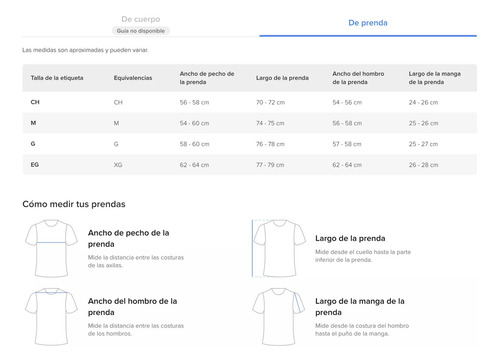
Task: Click the Largo de la manga de la prenda guide title
Action: (x=360, y=307)
